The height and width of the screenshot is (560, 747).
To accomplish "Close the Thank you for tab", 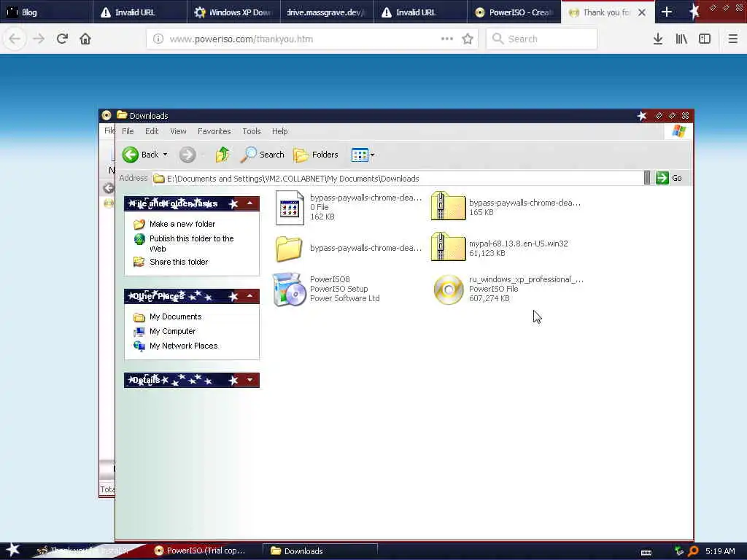I will click(x=642, y=12).
